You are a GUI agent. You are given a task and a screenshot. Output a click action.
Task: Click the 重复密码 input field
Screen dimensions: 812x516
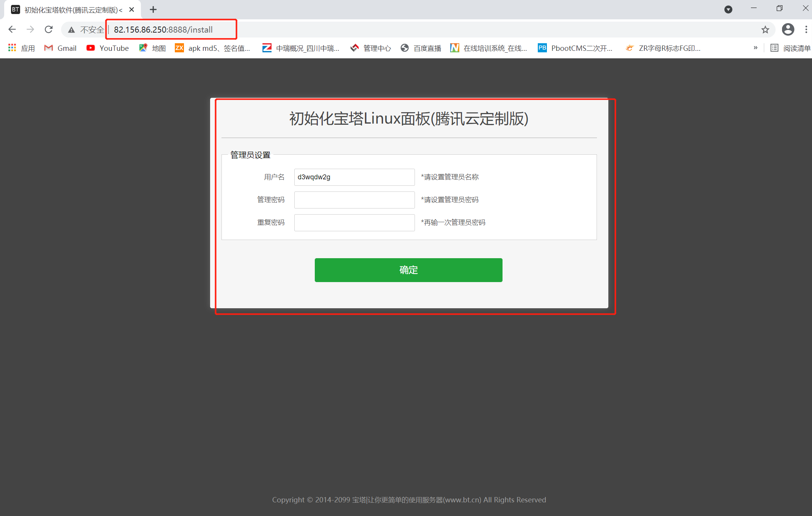(x=354, y=223)
